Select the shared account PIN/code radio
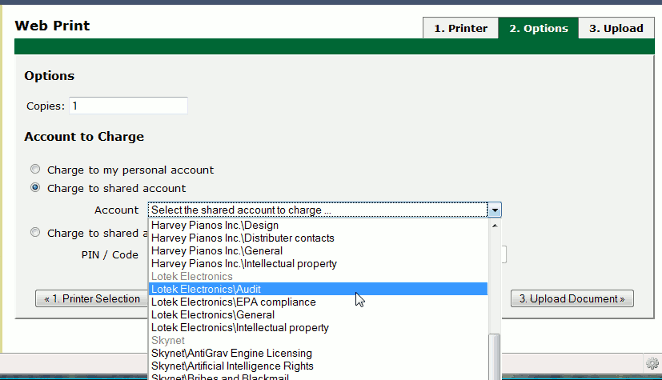Image resolution: width=662 pixels, height=380 pixels. pyautogui.click(x=35, y=232)
